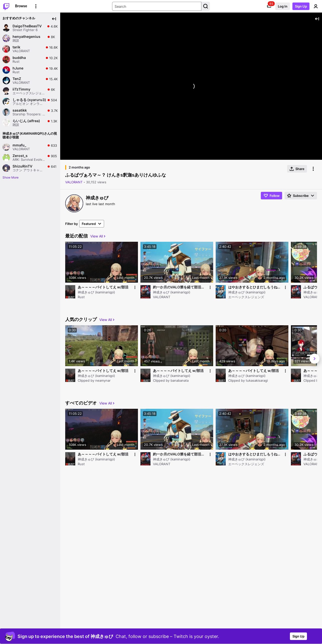
Task: Open the Twitch home logo
Action: (6, 6)
